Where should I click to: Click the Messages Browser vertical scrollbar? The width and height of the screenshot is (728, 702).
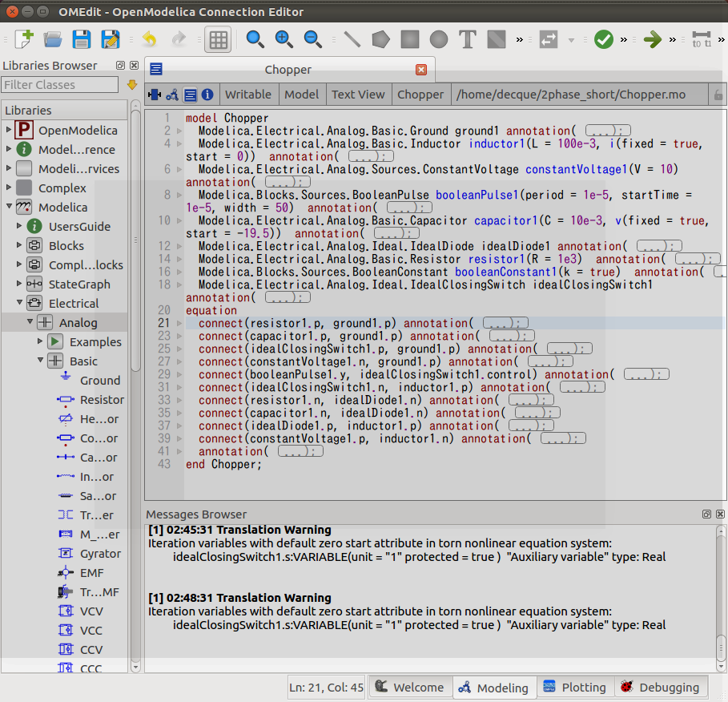point(721,599)
